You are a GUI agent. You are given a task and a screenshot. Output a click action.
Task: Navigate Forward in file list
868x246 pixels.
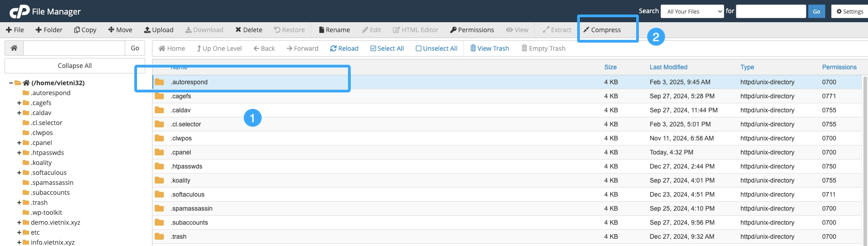pyautogui.click(x=302, y=48)
